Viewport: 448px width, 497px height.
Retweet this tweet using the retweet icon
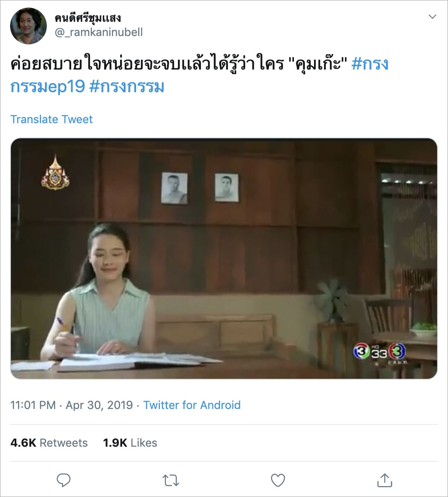[171, 481]
